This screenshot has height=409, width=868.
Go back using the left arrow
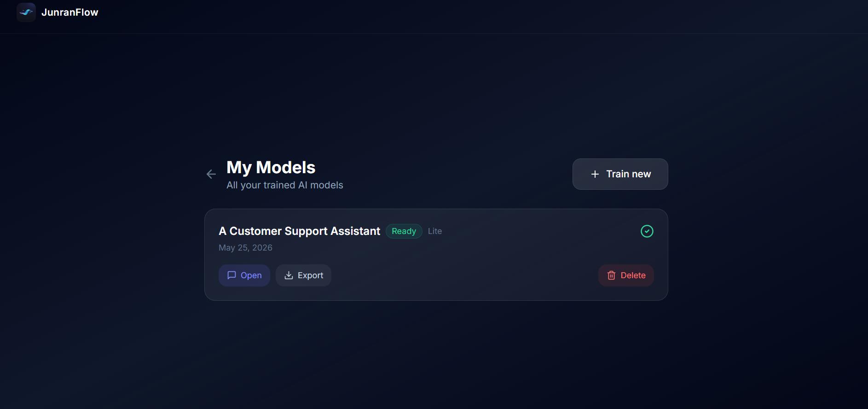pyautogui.click(x=211, y=174)
